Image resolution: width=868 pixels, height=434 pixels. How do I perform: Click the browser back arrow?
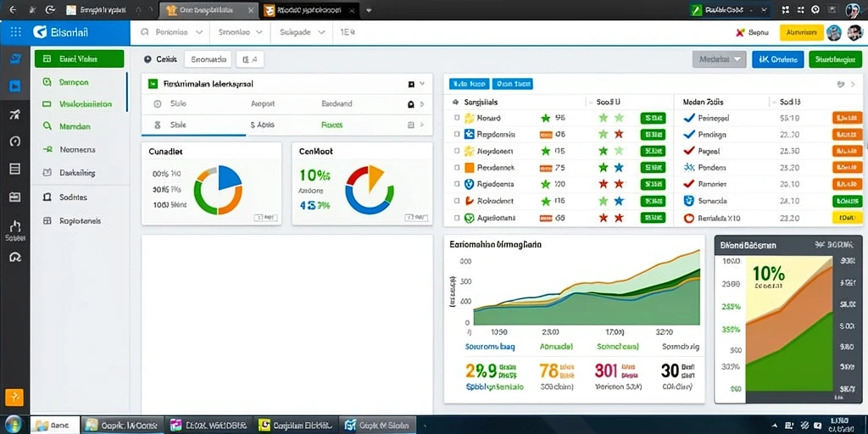[14, 10]
